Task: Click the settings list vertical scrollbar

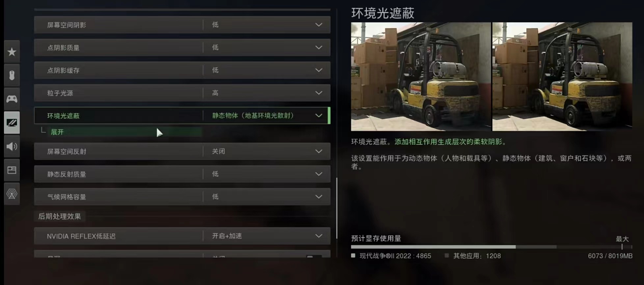Action: pos(336,208)
